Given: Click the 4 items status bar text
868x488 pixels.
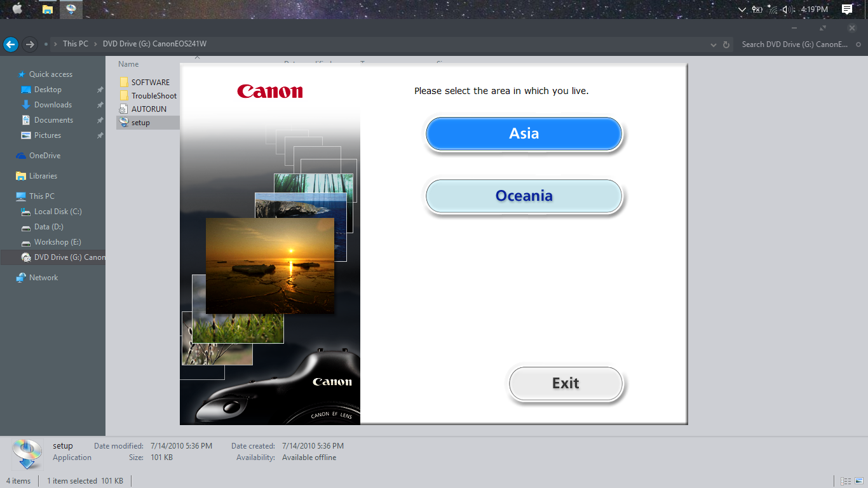Looking at the screenshot, I should tap(18, 481).
